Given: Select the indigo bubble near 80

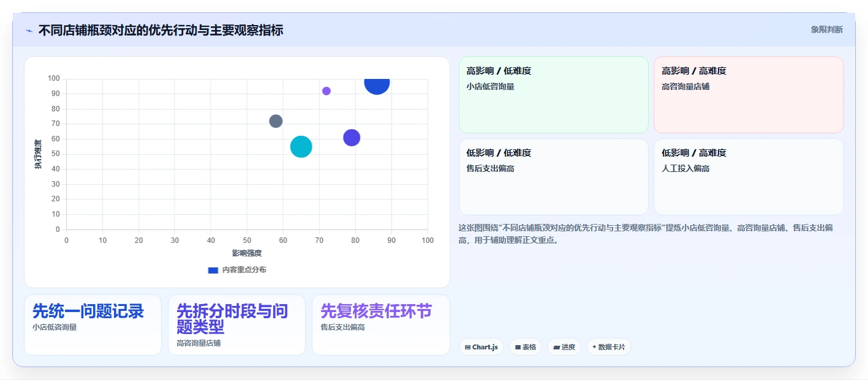Looking at the screenshot, I should [x=352, y=138].
